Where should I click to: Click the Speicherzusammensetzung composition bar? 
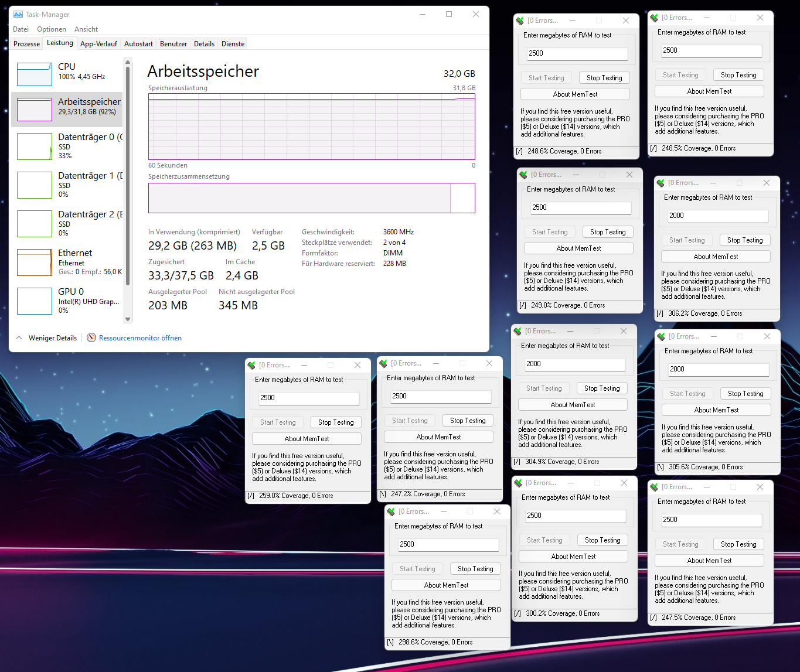click(311, 198)
